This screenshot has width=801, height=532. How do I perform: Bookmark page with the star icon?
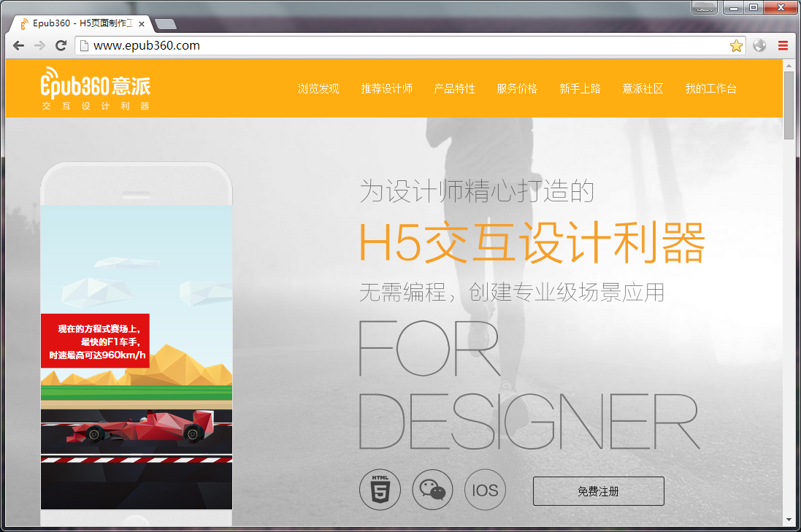[x=736, y=45]
